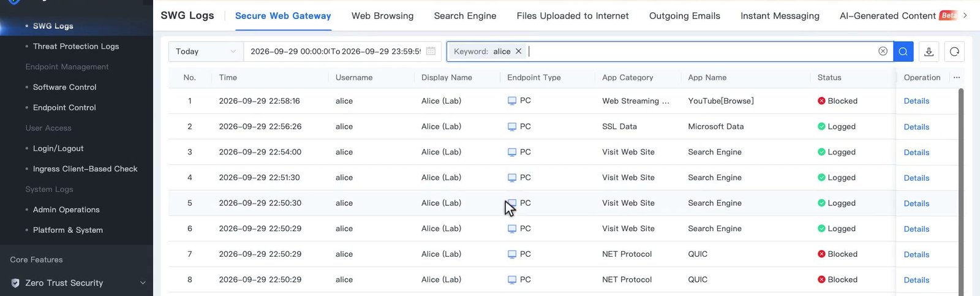Open the Search Engine tab

click(465, 16)
